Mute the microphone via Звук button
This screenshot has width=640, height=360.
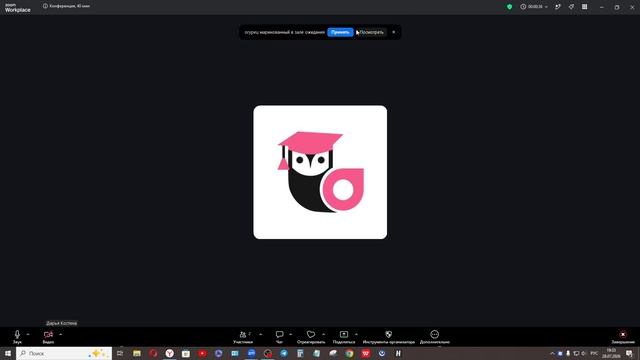17,337
